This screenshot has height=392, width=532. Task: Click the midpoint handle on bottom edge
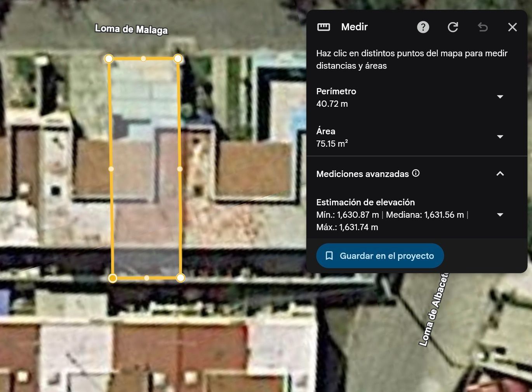coord(146,278)
